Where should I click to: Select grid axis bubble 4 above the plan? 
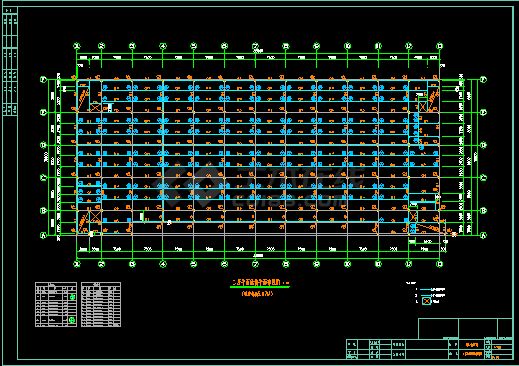click(163, 46)
